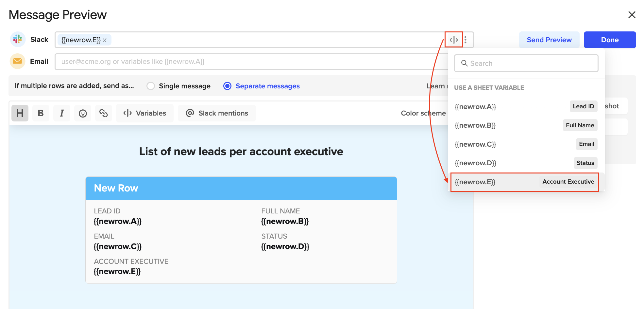Image resolution: width=644 pixels, height=309 pixels.
Task: Click the Done button
Action: coord(610,40)
